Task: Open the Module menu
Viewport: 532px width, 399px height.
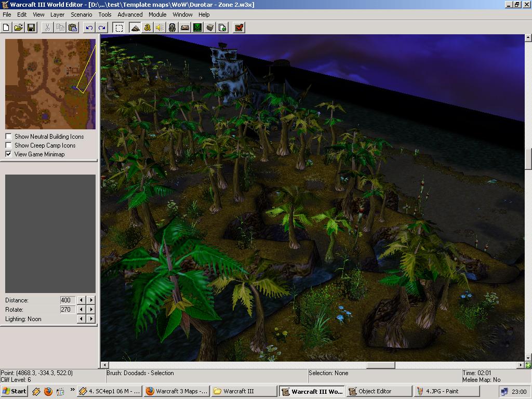Action: click(x=157, y=15)
